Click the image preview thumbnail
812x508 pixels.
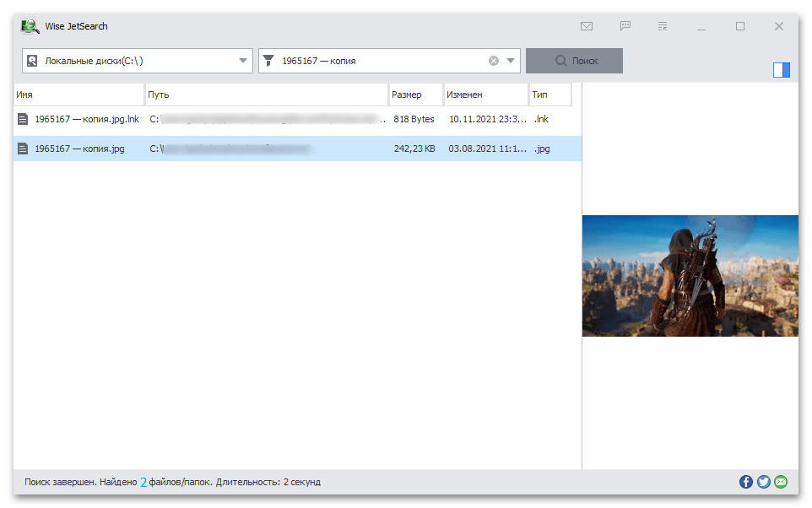(690, 276)
